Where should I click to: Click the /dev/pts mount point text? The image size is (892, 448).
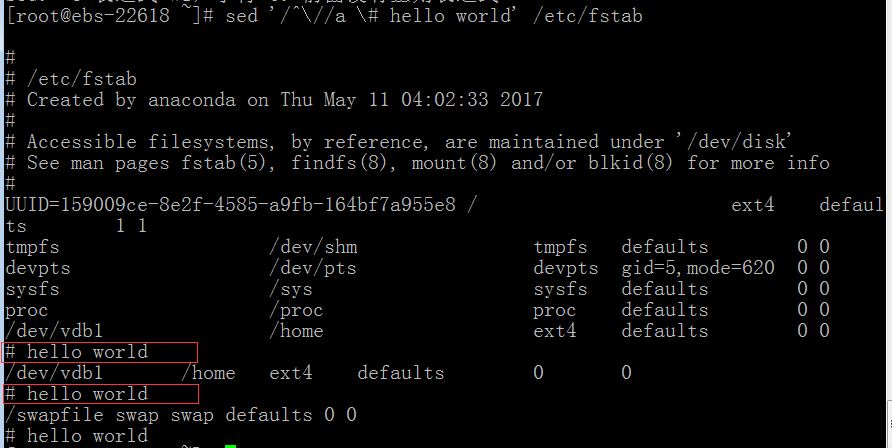[313, 268]
